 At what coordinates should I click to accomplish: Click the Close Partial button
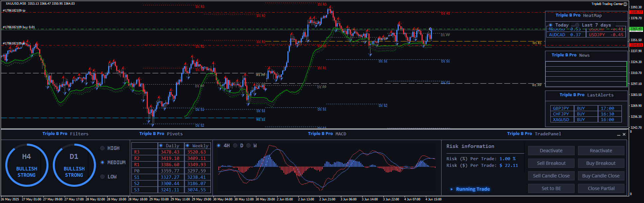(601, 188)
